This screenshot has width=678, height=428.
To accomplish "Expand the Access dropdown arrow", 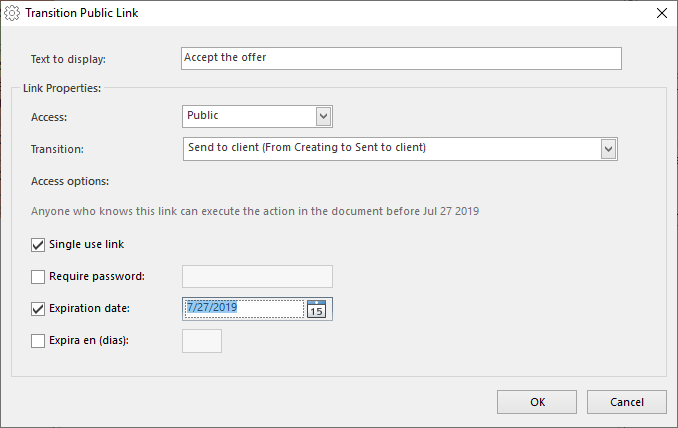I will coord(323,116).
